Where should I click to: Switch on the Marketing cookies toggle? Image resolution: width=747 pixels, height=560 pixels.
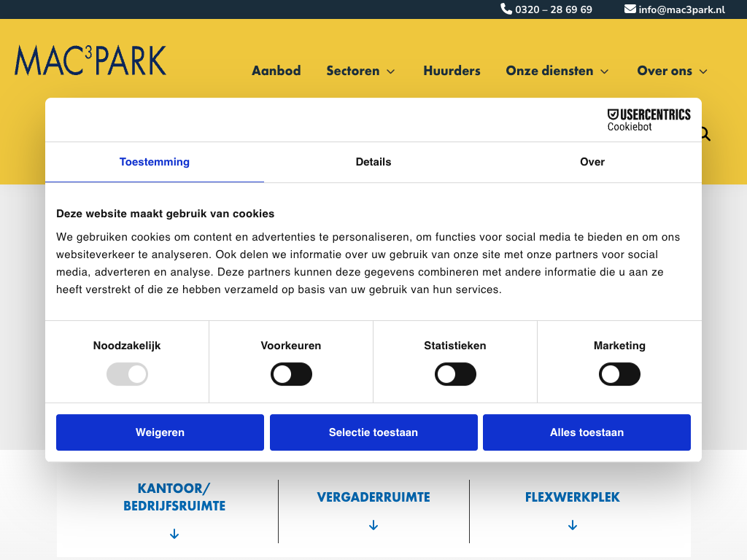[619, 375]
